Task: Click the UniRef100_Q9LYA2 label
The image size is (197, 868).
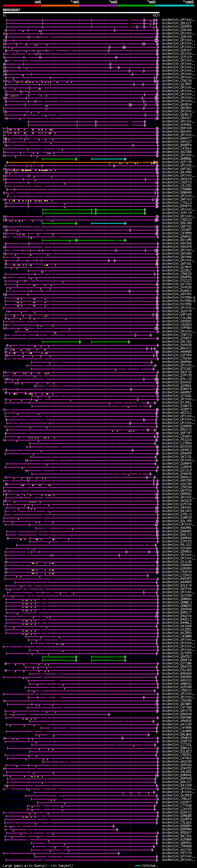Action: (177, 342)
